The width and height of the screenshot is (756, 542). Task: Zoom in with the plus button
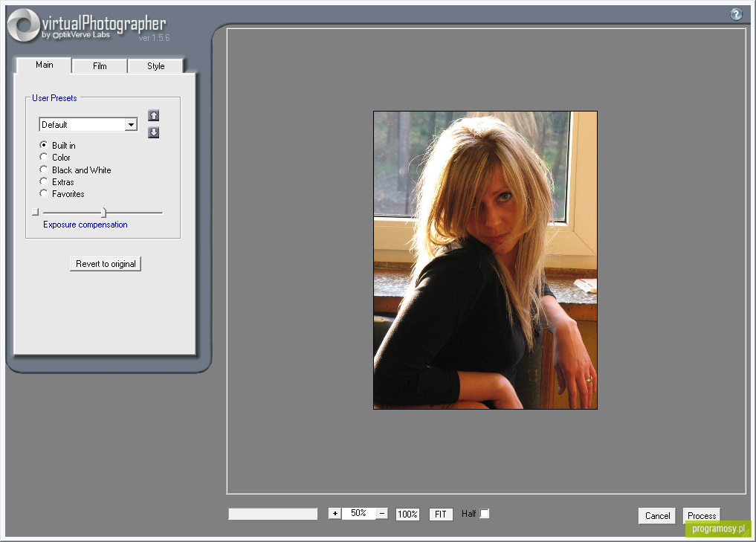[335, 514]
